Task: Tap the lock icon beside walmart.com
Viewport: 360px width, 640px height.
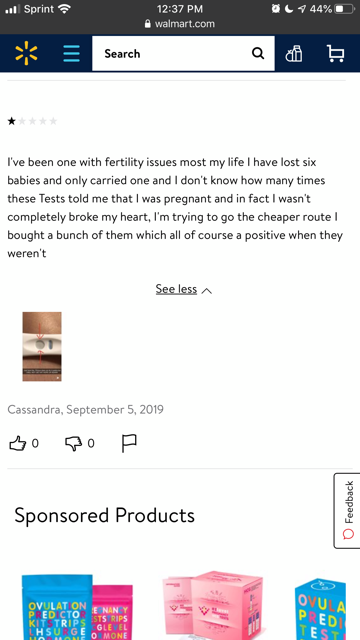Action: coord(148,24)
